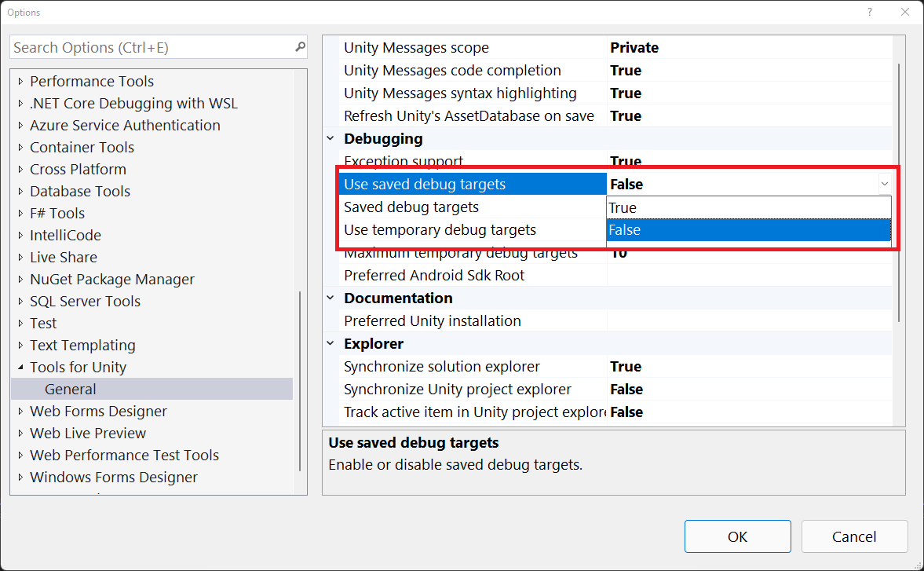Viewport: 924px width, 571px height.
Task: Collapse the Debugging category chevron
Action: 331,139
